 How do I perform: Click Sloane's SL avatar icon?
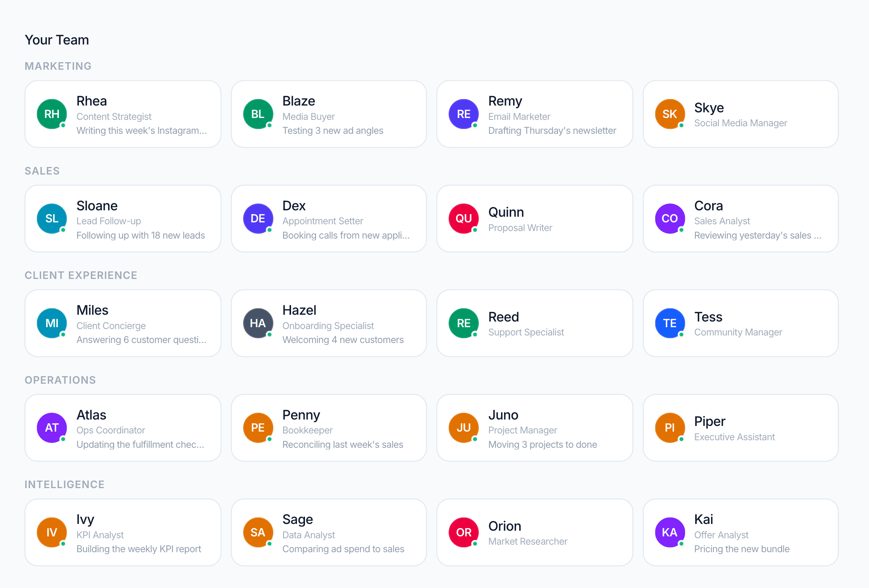(52, 219)
